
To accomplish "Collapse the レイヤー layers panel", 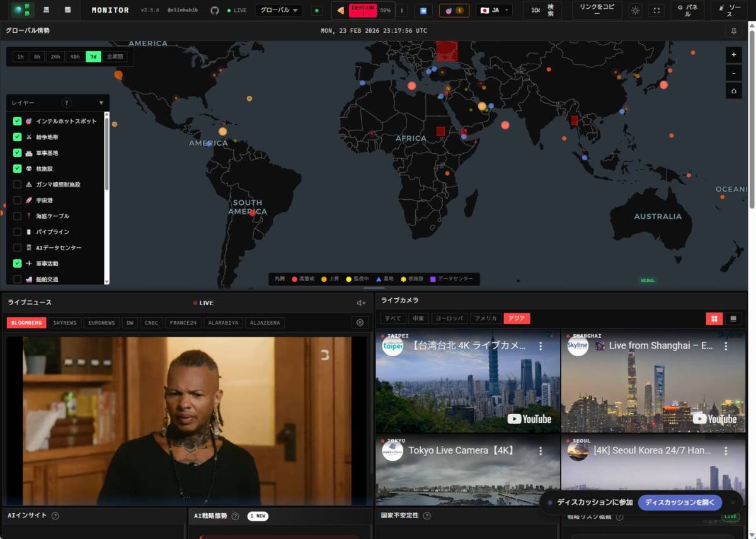I will 101,102.
